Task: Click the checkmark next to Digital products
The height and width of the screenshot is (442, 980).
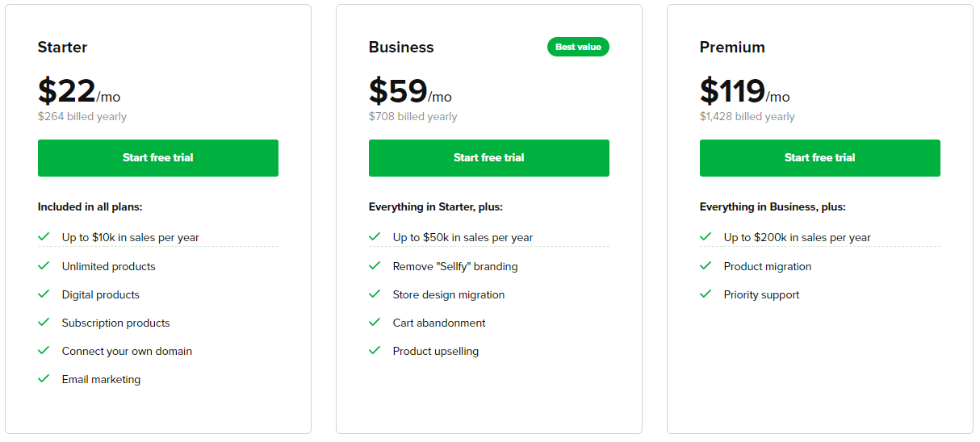Action: pyautogui.click(x=44, y=294)
